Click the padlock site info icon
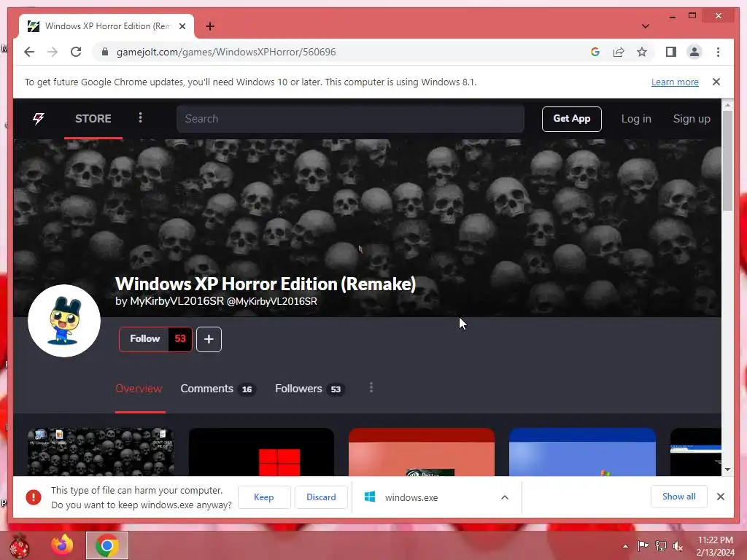The image size is (747, 560). click(105, 52)
